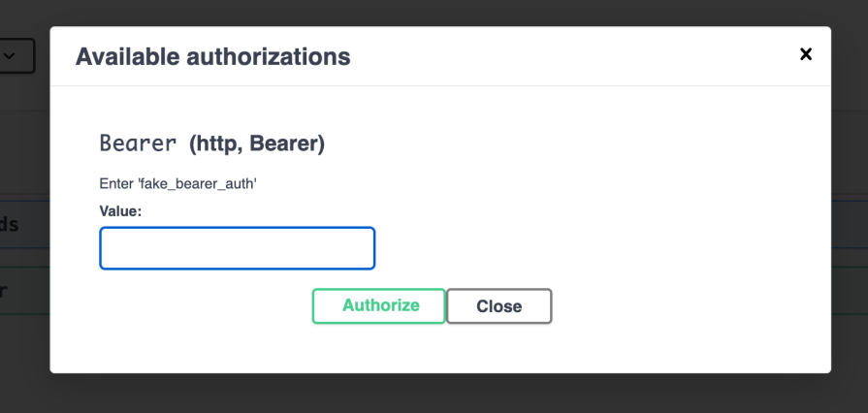Click the (http, Bearer) type text
The image size is (868, 413).
coord(257,144)
